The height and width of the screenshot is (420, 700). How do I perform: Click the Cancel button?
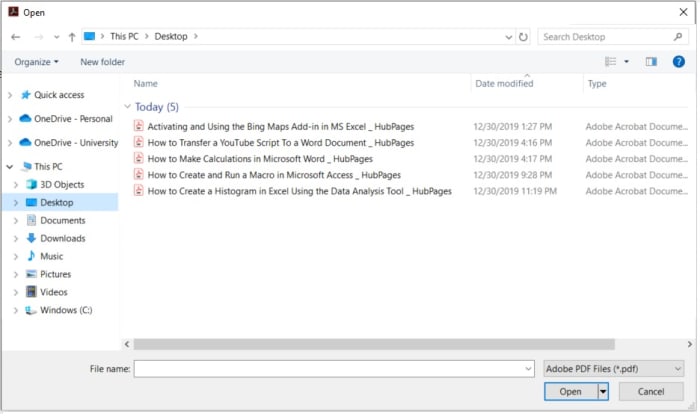point(651,392)
